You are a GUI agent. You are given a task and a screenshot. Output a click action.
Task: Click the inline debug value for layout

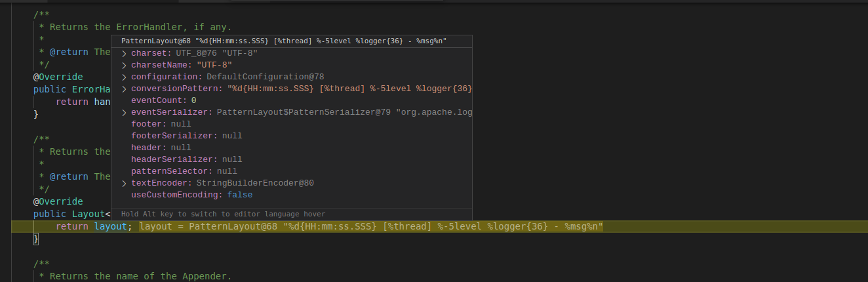[371, 226]
